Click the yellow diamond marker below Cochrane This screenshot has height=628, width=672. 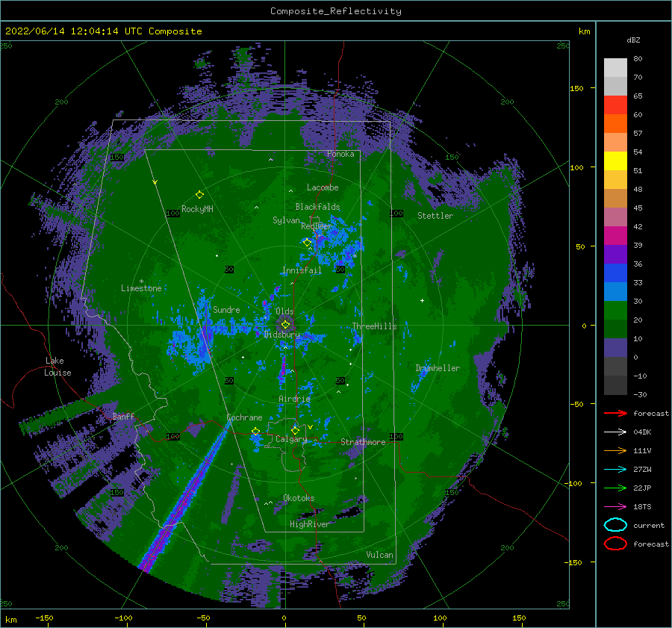pos(255,432)
